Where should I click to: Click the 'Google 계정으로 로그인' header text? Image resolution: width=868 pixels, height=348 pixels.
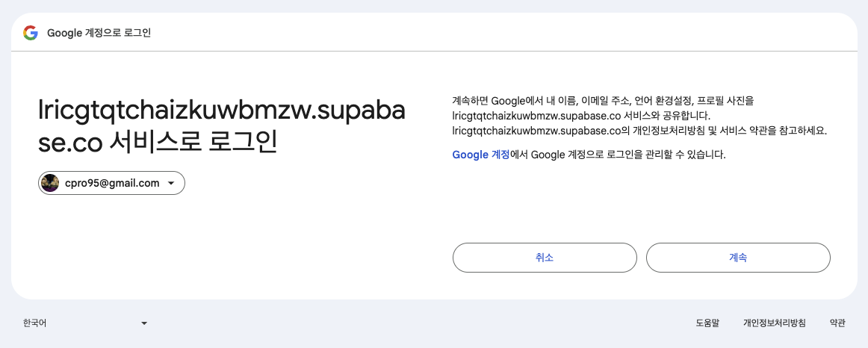point(99,33)
